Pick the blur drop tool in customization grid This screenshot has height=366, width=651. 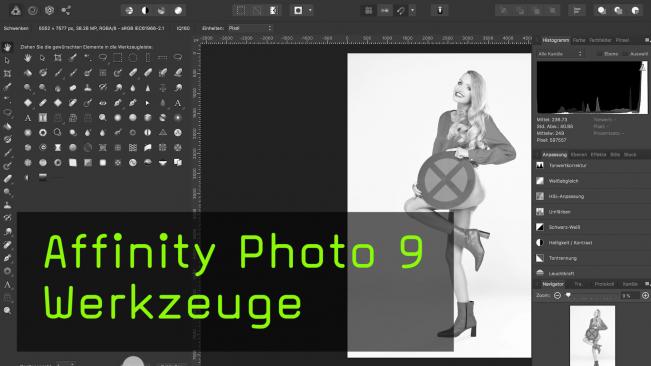click(x=132, y=88)
